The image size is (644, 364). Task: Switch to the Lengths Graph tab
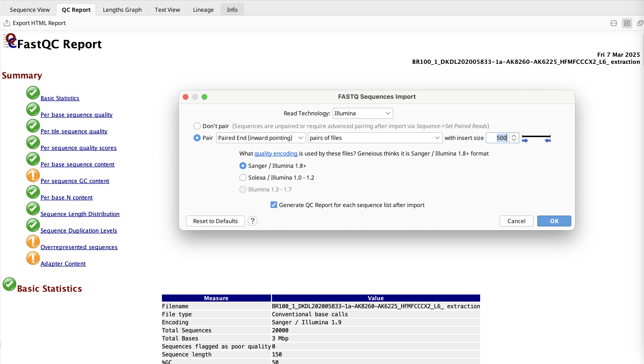(122, 9)
